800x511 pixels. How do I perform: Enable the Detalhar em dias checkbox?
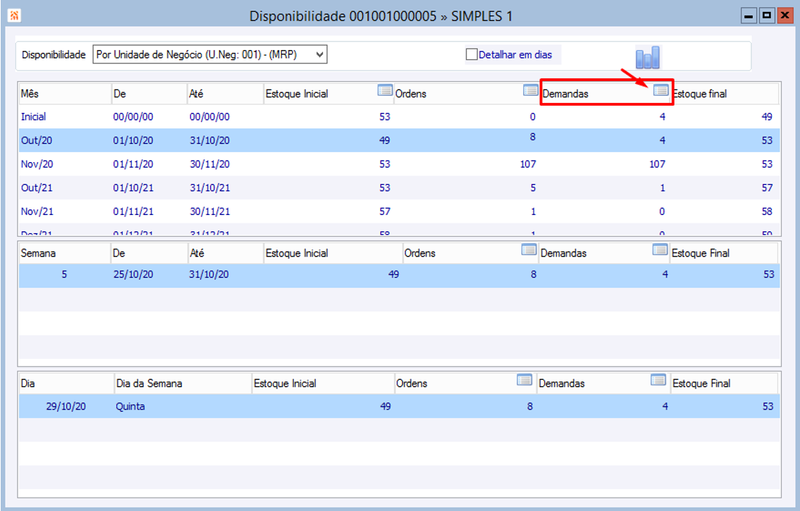[x=471, y=54]
